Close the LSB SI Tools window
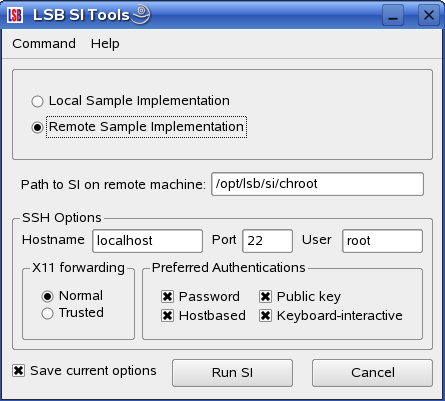The image size is (445, 401). pos(429,15)
